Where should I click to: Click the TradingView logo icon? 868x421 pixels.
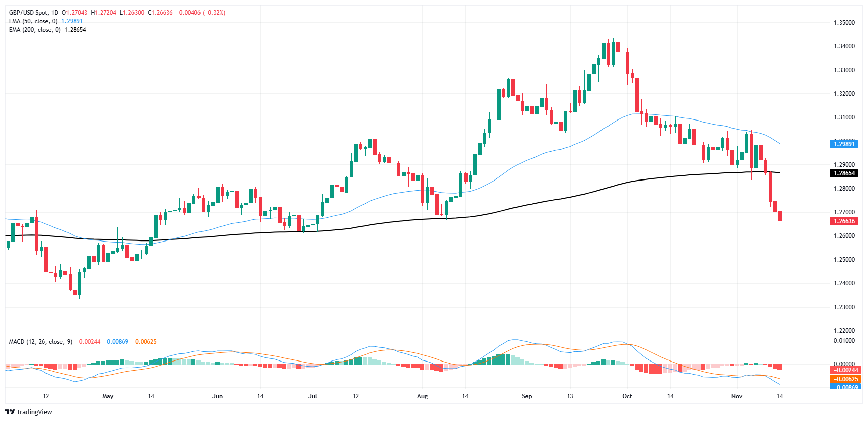click(x=10, y=412)
